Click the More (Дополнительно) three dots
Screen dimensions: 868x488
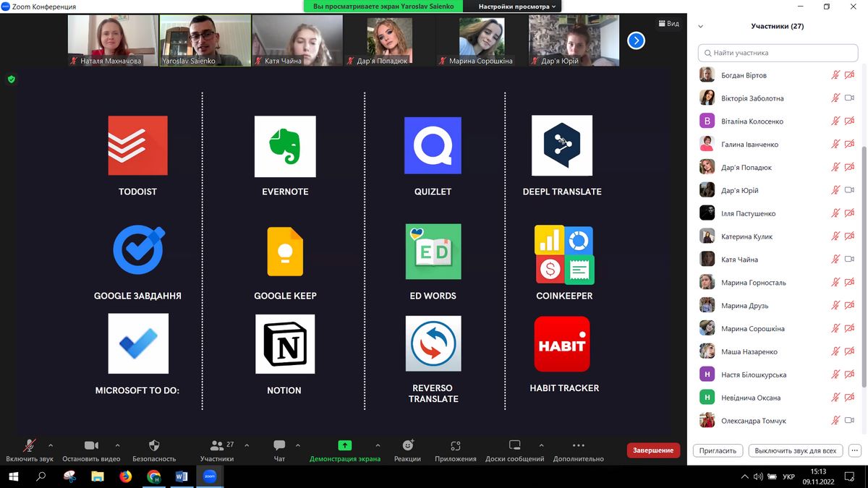[578, 445]
